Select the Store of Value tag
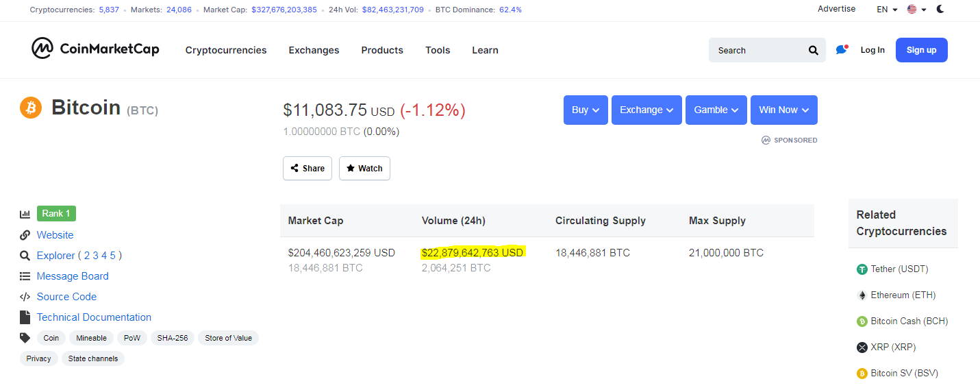980x390 pixels. point(228,338)
